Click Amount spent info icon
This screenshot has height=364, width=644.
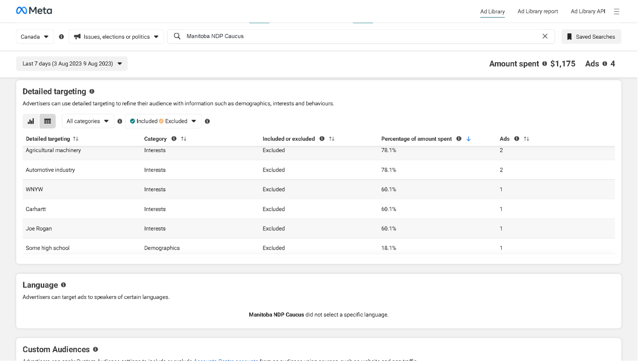pyautogui.click(x=544, y=63)
